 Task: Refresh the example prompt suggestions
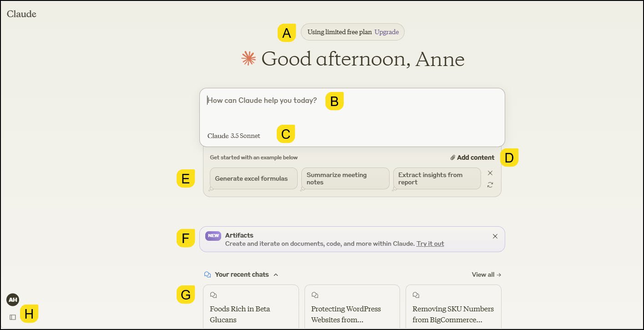490,185
